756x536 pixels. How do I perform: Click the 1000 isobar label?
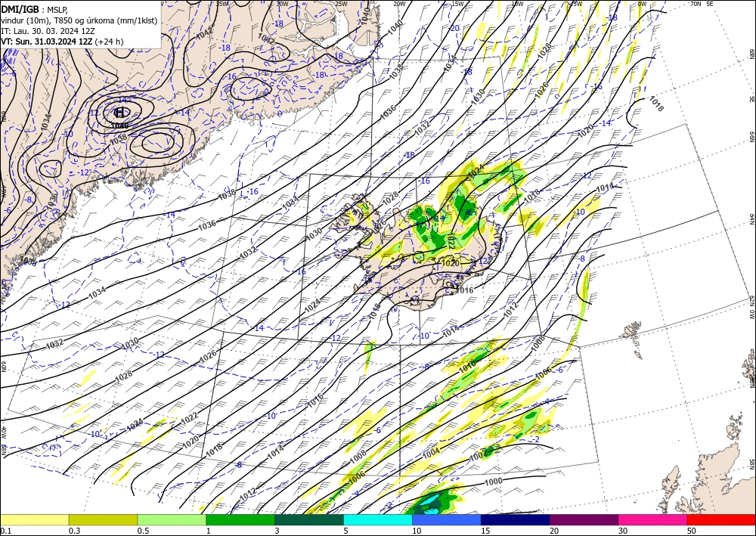(x=493, y=482)
